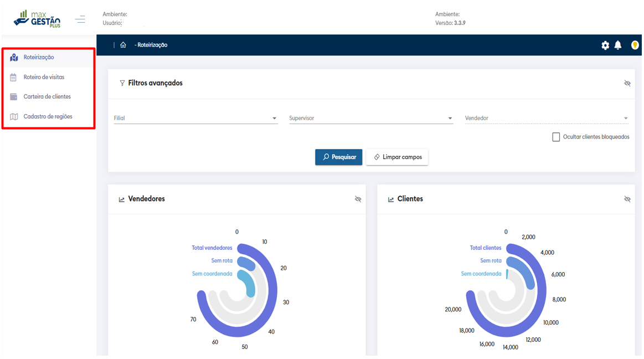Hide the Filtros avançados panel
The height and width of the screenshot is (359, 644).
click(x=627, y=84)
